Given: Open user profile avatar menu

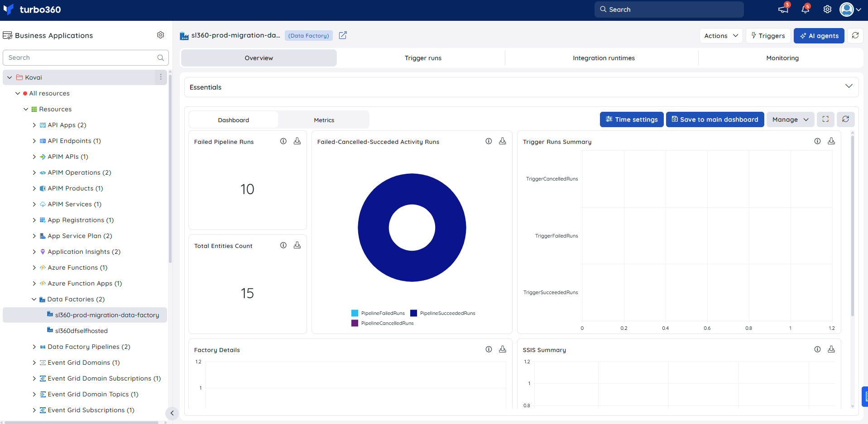Looking at the screenshot, I should [850, 10].
